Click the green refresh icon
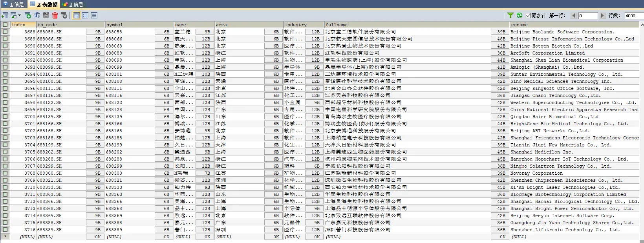644x243 pixels. [x=520, y=15]
